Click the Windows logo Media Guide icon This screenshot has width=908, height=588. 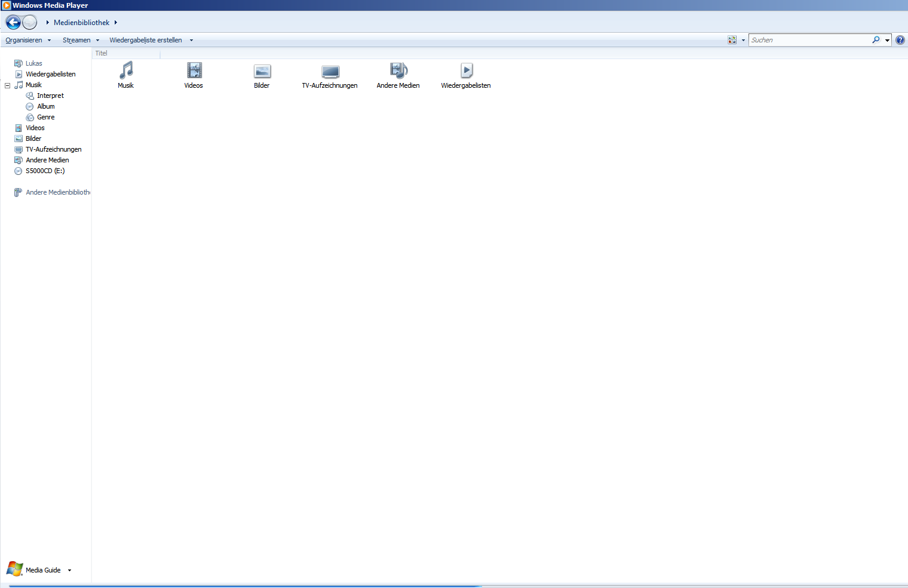click(15, 569)
